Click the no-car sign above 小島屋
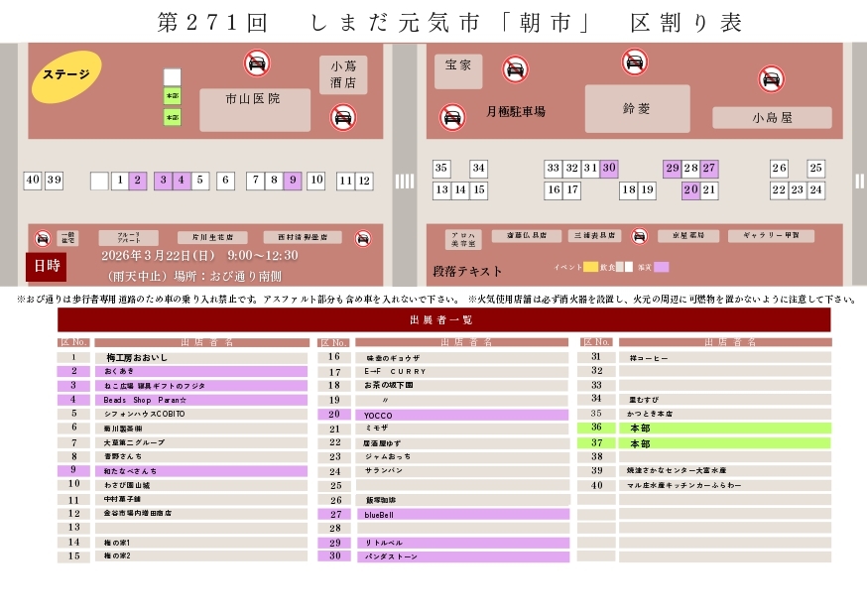This screenshot has width=867, height=616. pyautogui.click(x=772, y=79)
